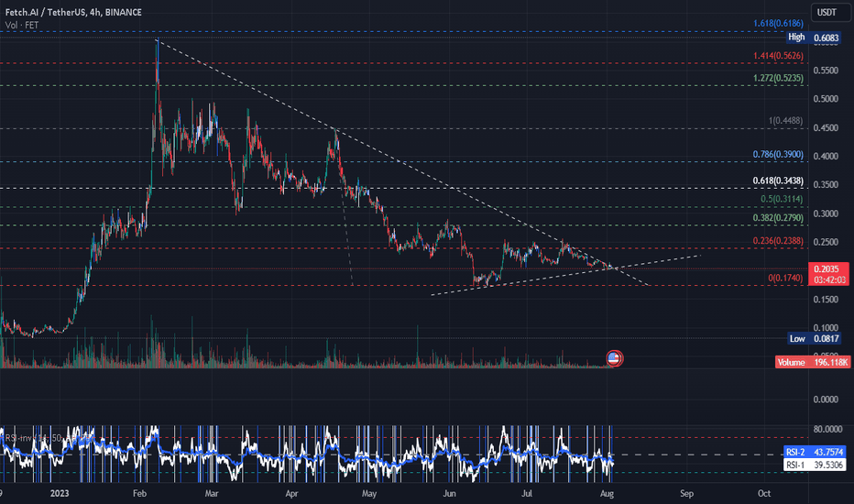The image size is (854, 504).
Task: Select the RSI-1 39.5306 value label
Action: click(815, 465)
